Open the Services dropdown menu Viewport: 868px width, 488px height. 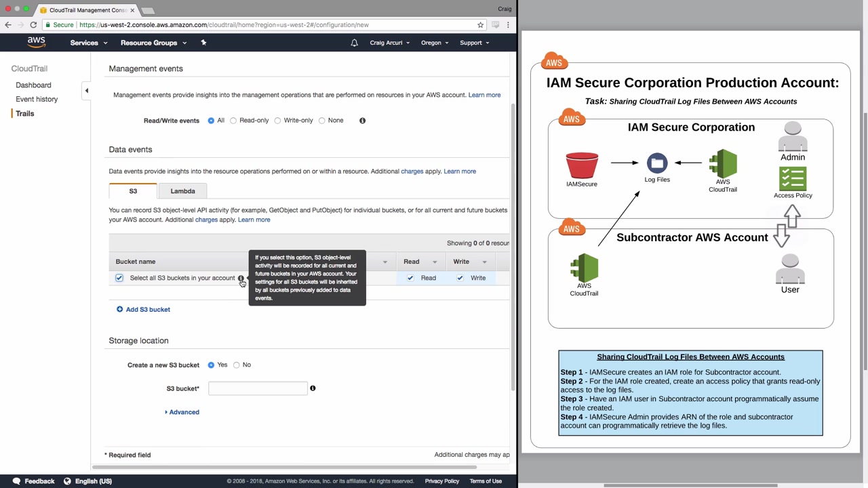89,43
